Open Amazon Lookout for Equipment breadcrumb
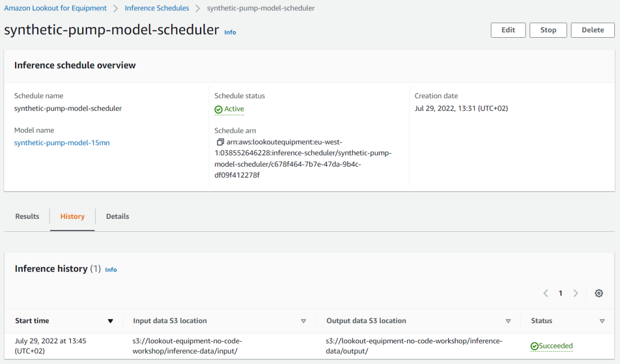Viewport: 620px width, 364px height. coord(55,8)
